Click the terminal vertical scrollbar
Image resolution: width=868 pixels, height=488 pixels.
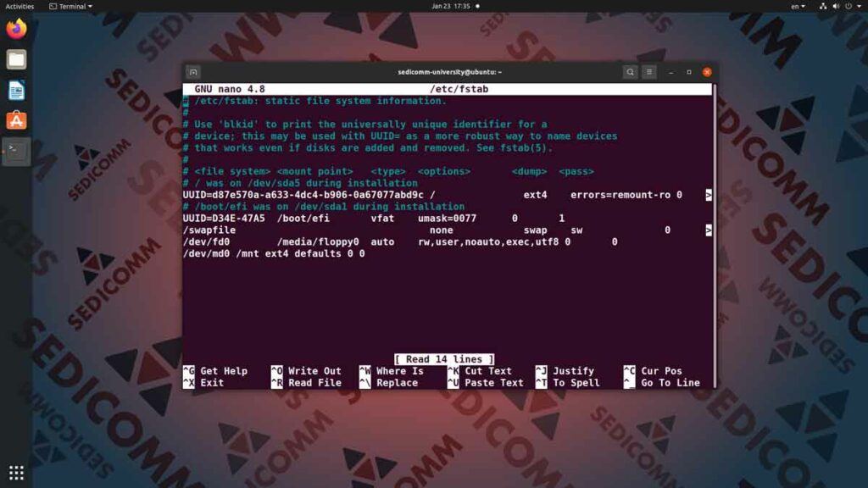714,236
